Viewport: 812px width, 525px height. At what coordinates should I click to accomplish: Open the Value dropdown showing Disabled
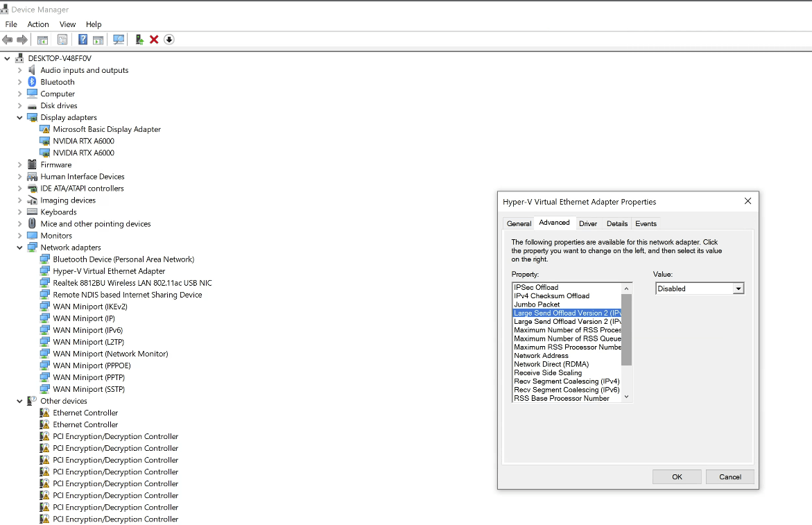click(x=738, y=288)
